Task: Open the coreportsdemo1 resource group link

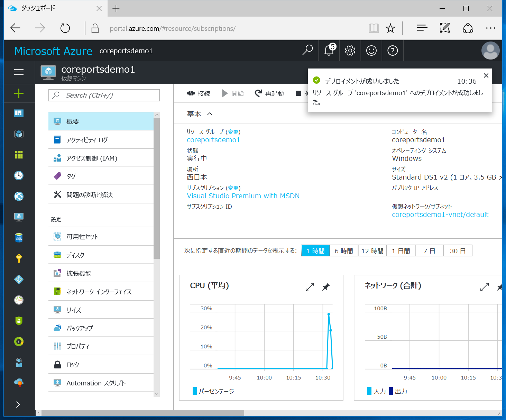Action: [x=213, y=140]
